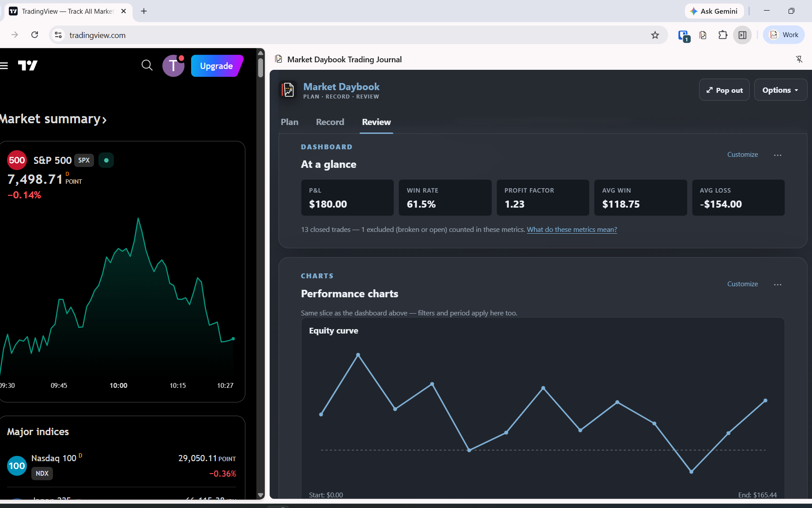
Task: Open 'What do these metrics mean?' link
Action: click(x=571, y=230)
